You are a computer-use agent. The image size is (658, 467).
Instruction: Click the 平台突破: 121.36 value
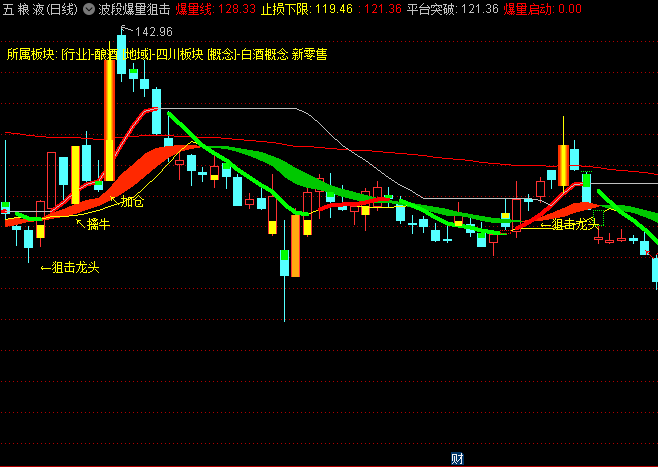pos(452,9)
